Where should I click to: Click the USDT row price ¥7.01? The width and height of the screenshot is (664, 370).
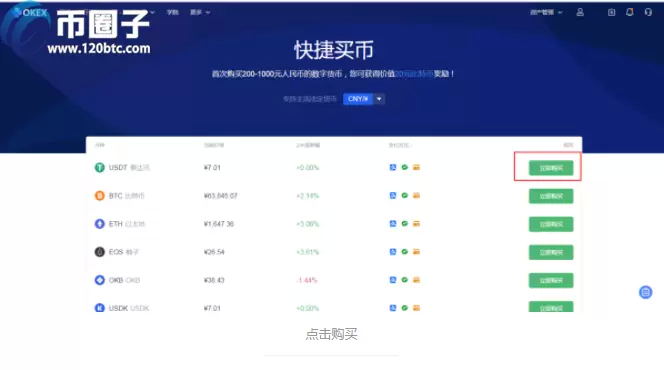[212, 168]
